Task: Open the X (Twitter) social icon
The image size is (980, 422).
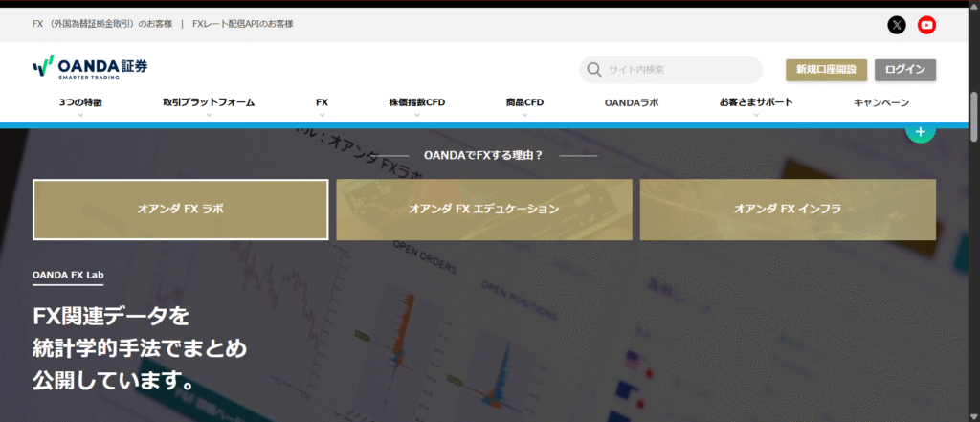Action: pyautogui.click(x=897, y=25)
